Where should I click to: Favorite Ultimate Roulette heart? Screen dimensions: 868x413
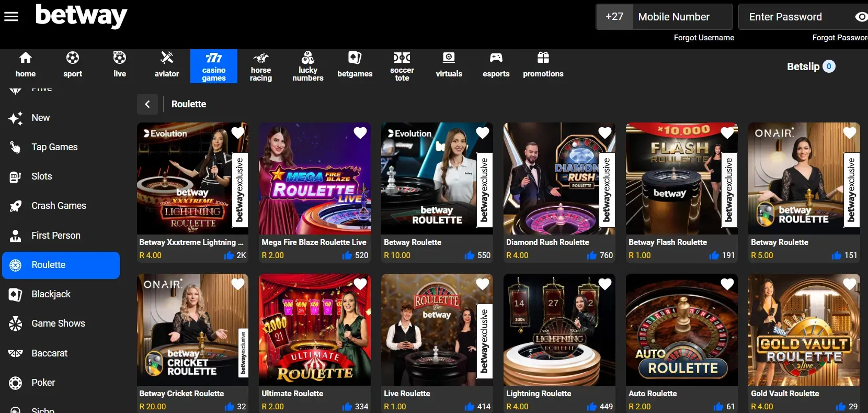360,284
